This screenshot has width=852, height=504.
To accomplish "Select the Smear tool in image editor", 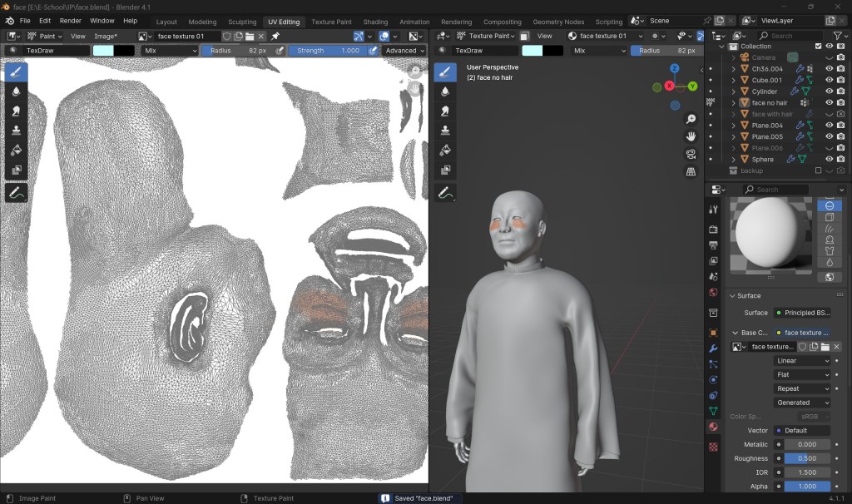I will click(x=16, y=111).
